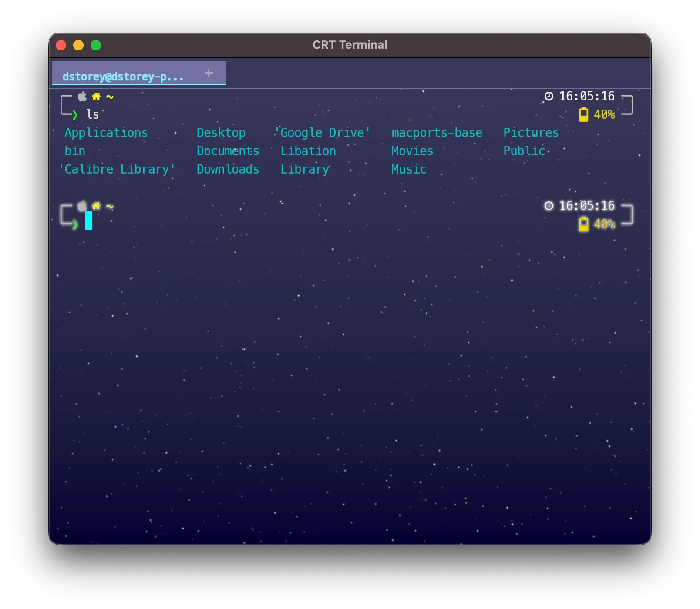Click the 'Pictures' directory name
This screenshot has width=700, height=609.
pyautogui.click(x=531, y=133)
